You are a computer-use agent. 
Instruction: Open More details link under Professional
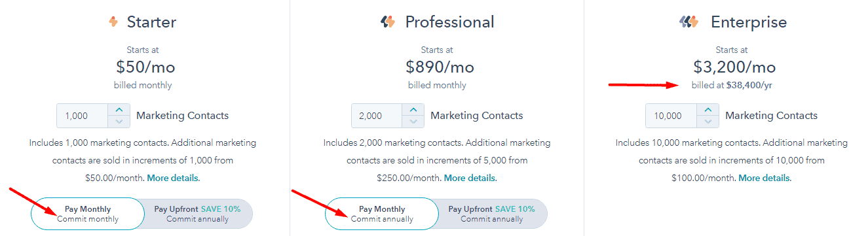470,178
